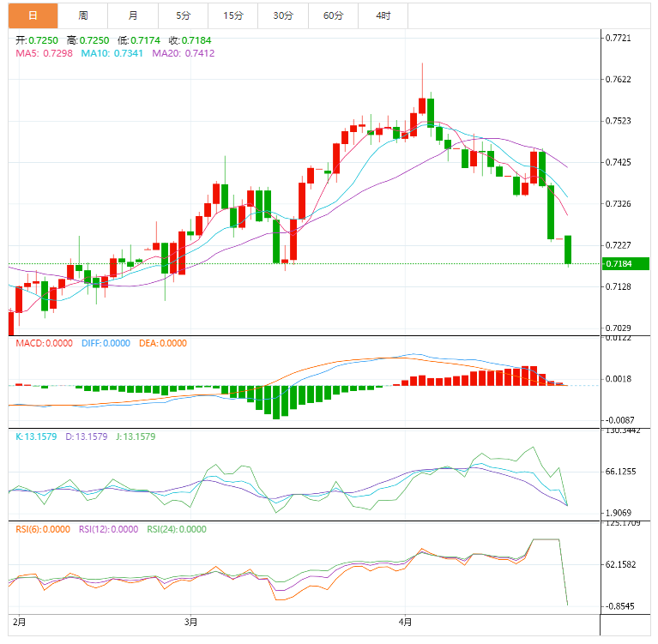The image size is (658, 644).
Task: Click the MA10: 0.7341 indicator label
Action: pyautogui.click(x=112, y=53)
